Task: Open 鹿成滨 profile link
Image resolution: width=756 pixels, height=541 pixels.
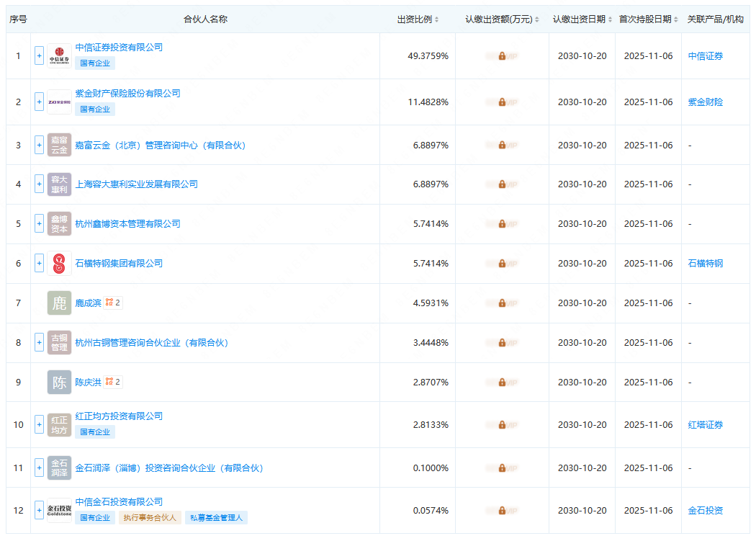Action: pyautogui.click(x=89, y=303)
